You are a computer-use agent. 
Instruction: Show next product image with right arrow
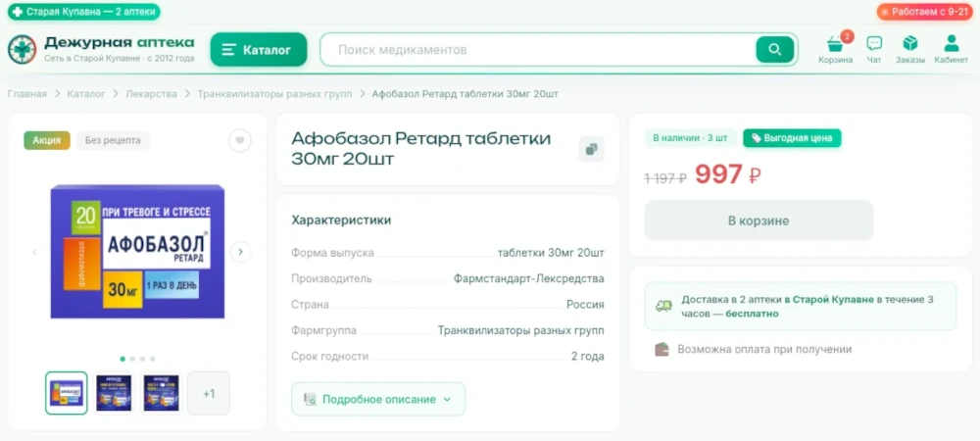[241, 252]
